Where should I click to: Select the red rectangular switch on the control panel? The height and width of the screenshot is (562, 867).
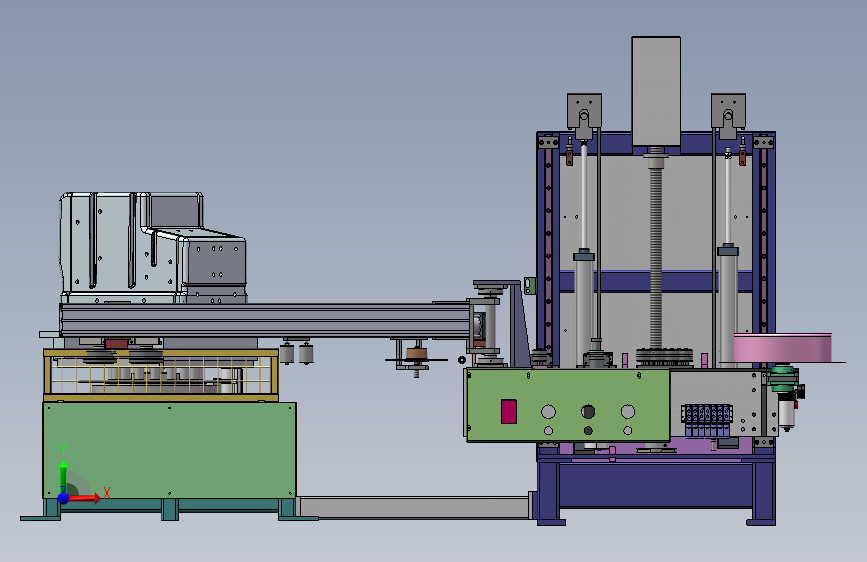click(509, 412)
